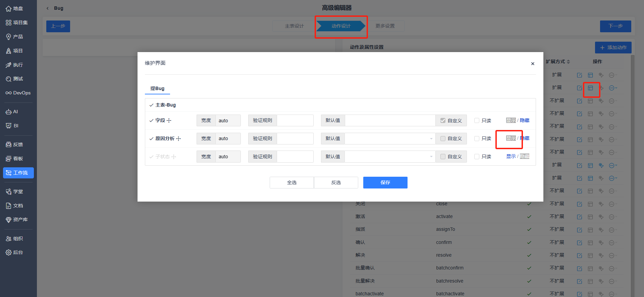Select the 提Bug tab in the dialog

coord(157,88)
